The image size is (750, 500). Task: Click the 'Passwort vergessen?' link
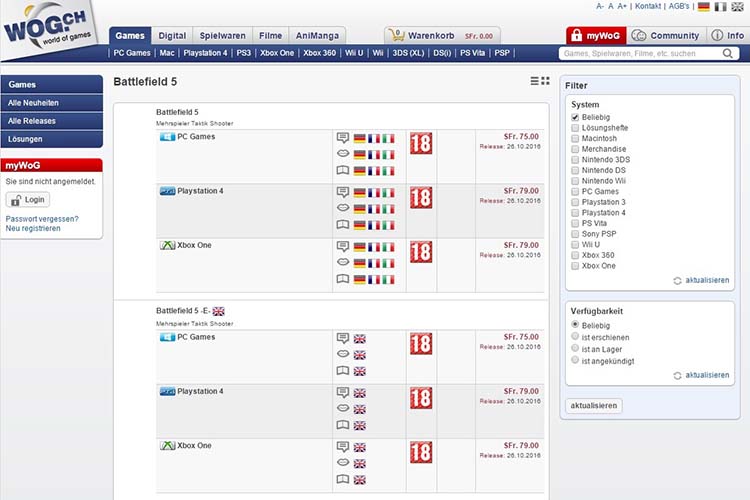tap(42, 218)
